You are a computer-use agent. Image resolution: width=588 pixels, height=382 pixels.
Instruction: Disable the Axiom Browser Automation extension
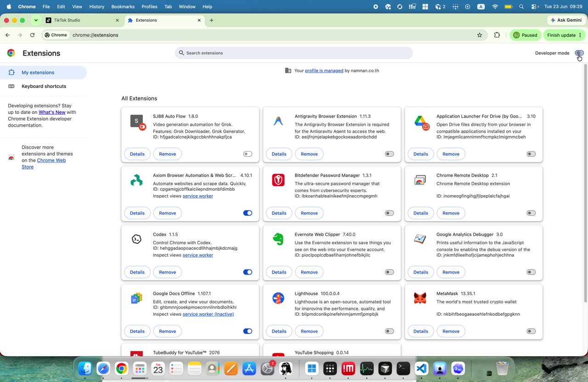click(x=248, y=213)
